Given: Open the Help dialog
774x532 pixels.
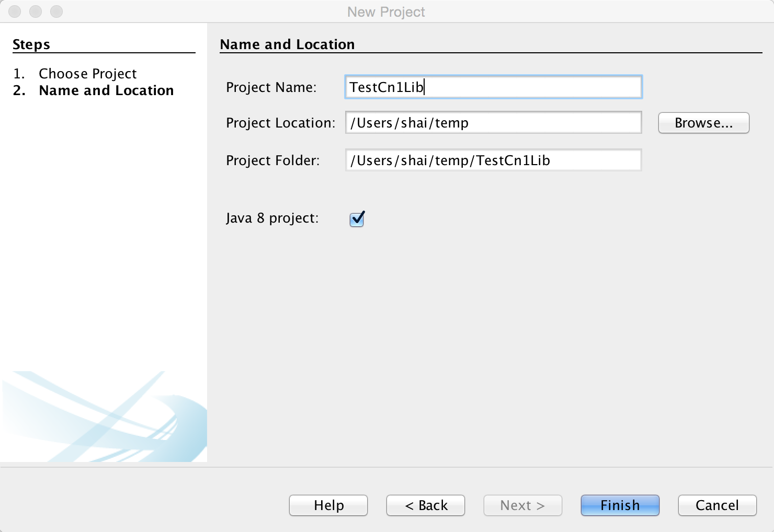Looking at the screenshot, I should (328, 505).
